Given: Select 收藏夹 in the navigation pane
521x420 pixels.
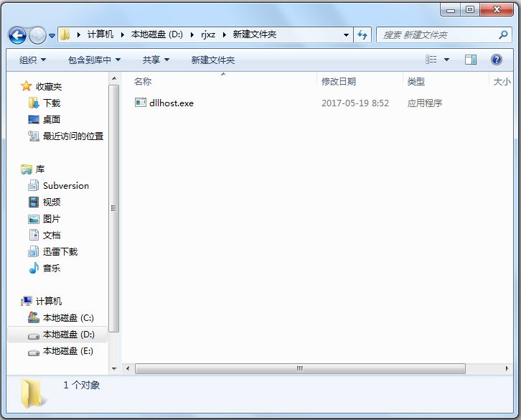Looking at the screenshot, I should (x=49, y=87).
